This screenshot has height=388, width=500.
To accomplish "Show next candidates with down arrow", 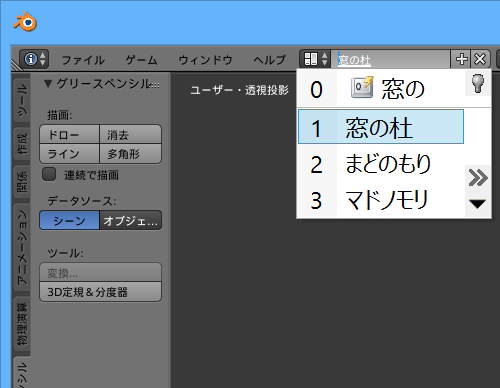I will [477, 204].
